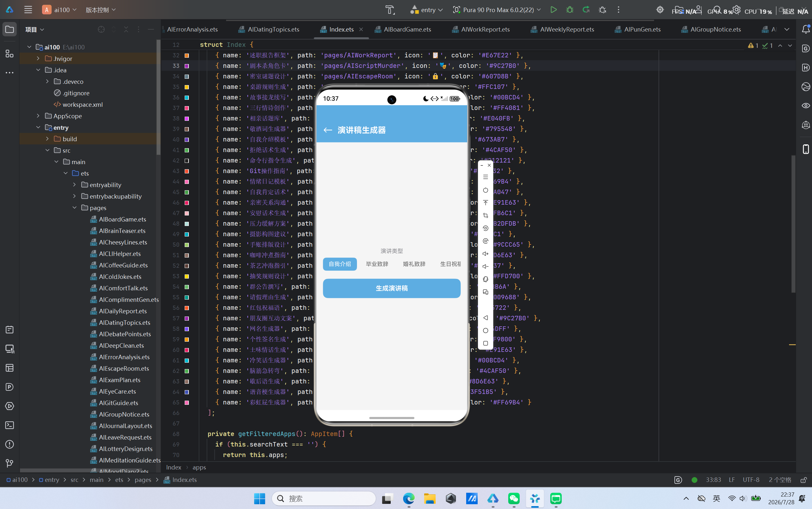
Task: Open the hamburger main menu icon
Action: (x=28, y=10)
